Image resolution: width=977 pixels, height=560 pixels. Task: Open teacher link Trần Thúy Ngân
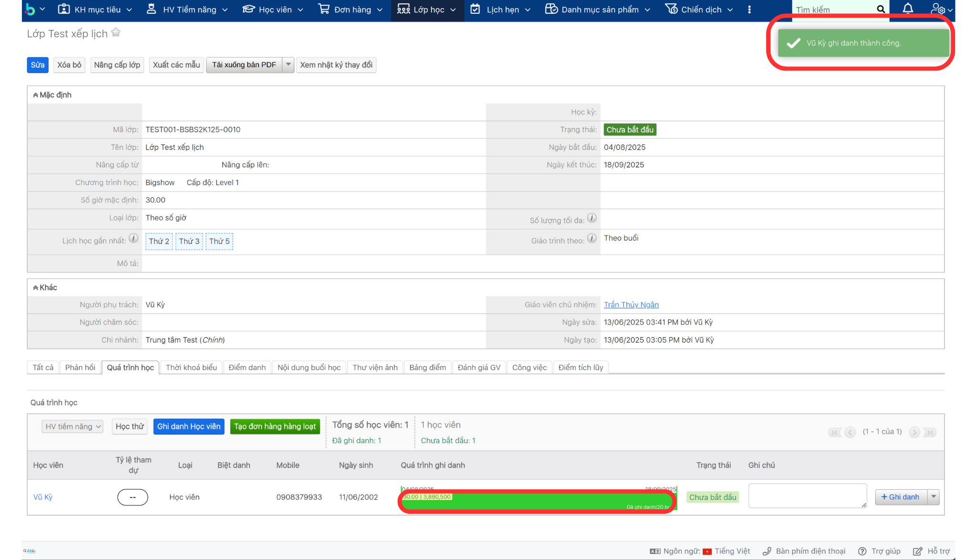pos(631,304)
